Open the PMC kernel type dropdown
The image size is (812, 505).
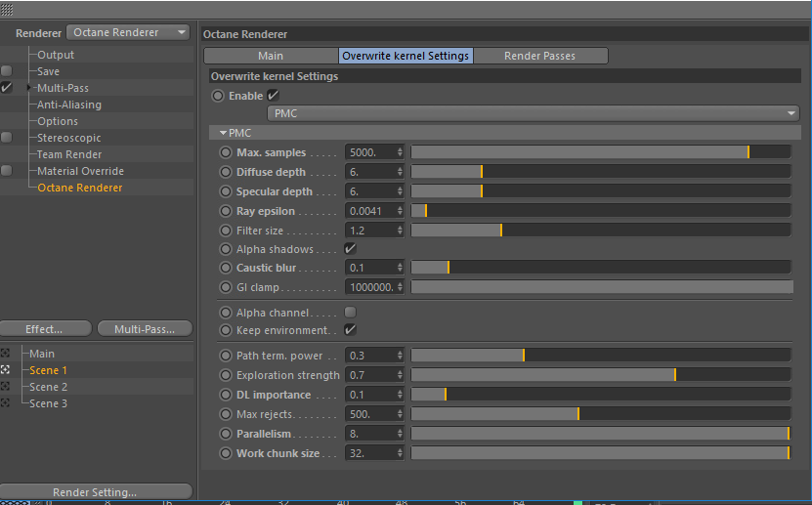(x=534, y=113)
